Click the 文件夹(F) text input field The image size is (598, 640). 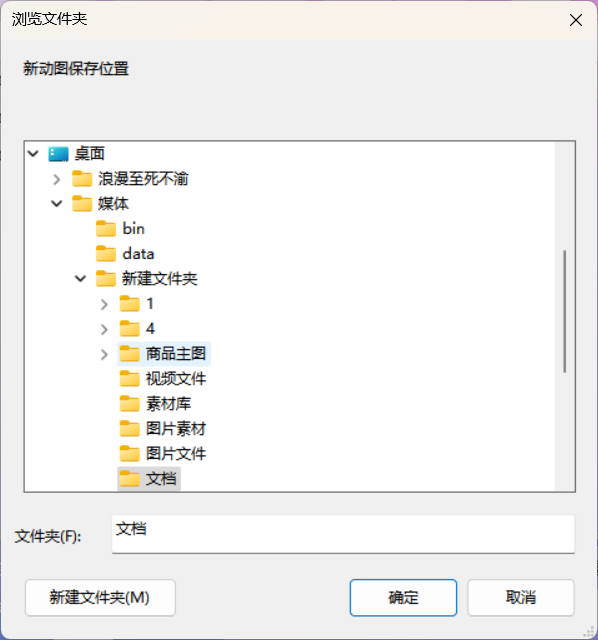pos(343,534)
